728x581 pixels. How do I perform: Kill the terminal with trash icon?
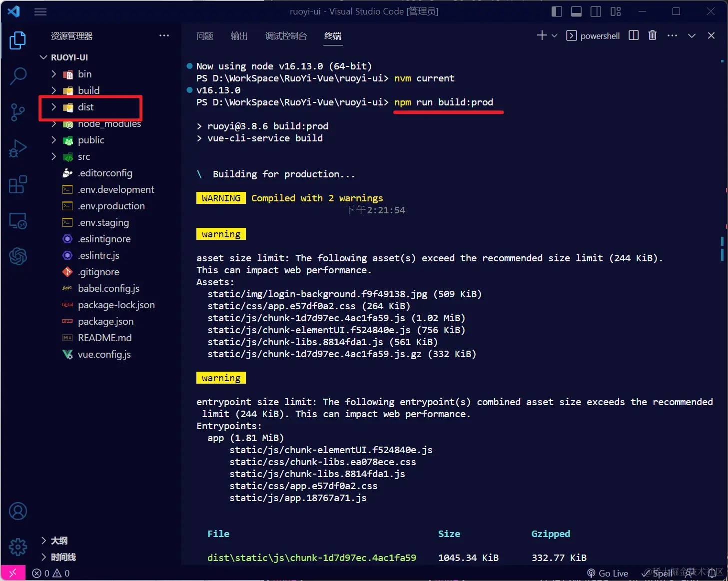[x=653, y=35]
